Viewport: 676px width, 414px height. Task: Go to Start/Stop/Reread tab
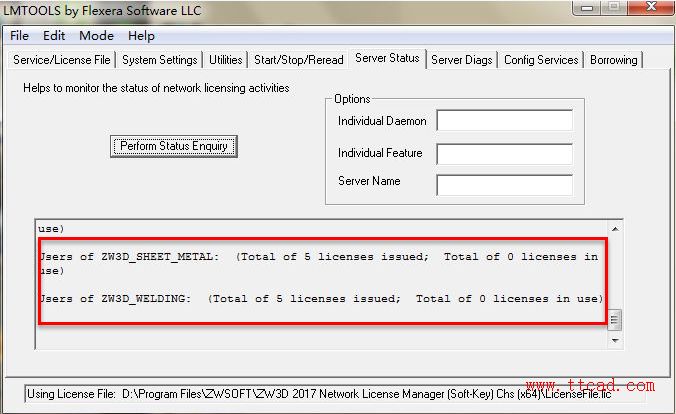(299, 60)
